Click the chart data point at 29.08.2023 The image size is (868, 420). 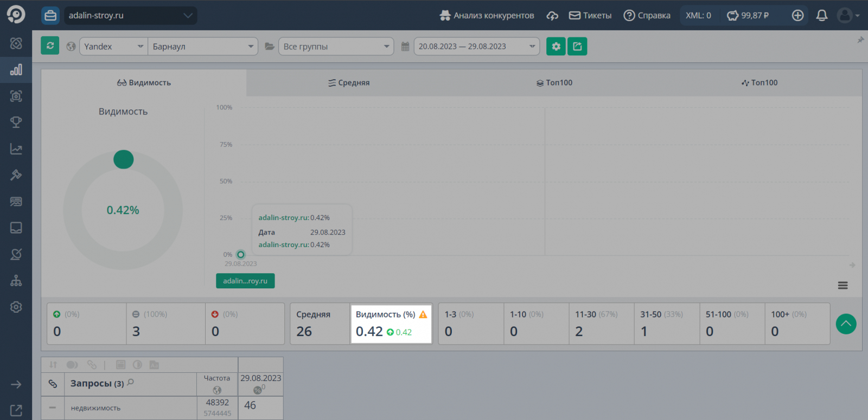[x=241, y=255]
